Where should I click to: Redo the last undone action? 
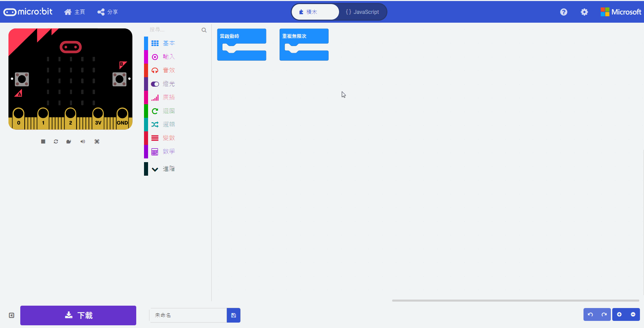click(x=604, y=314)
